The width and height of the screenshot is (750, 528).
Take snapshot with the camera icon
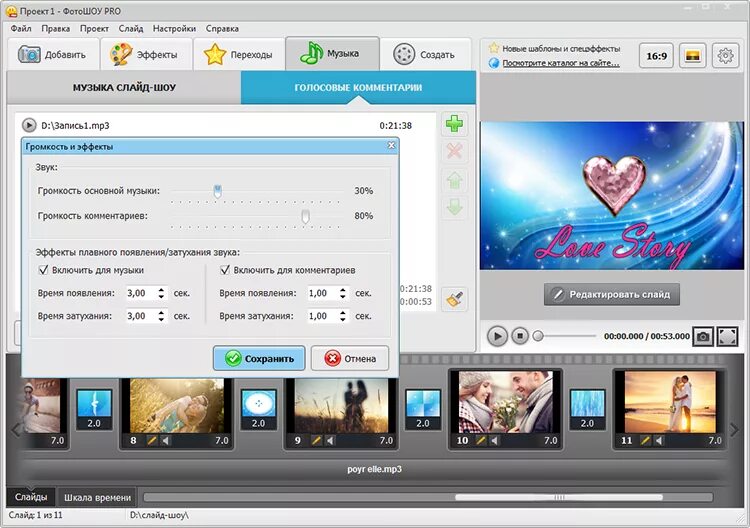[x=703, y=336]
